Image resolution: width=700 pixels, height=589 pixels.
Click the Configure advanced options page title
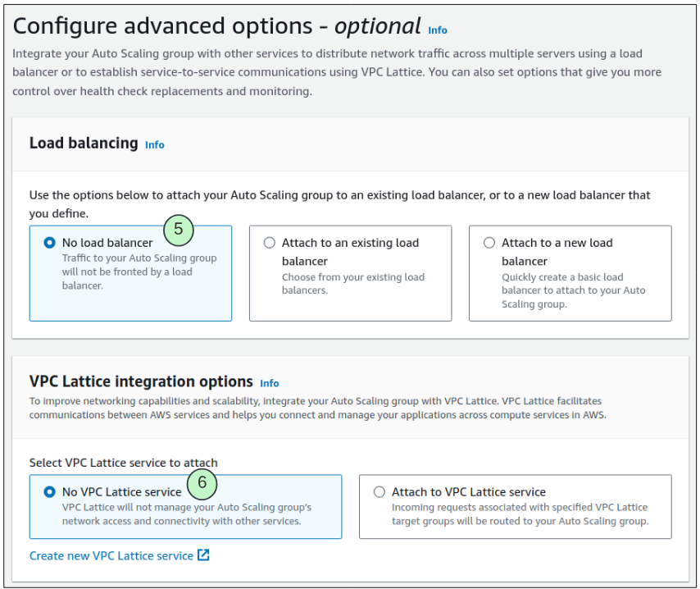pyautogui.click(x=216, y=26)
